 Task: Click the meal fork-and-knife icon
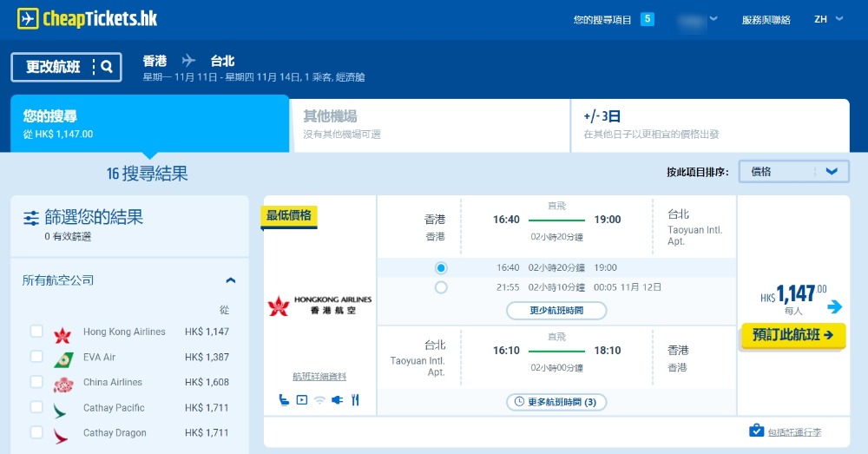pos(355,400)
